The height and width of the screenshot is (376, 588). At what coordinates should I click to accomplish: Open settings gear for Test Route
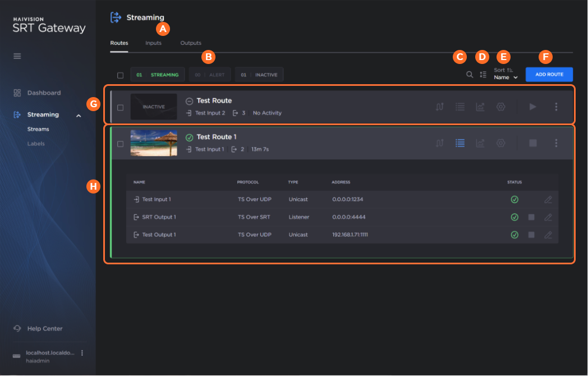click(x=500, y=107)
